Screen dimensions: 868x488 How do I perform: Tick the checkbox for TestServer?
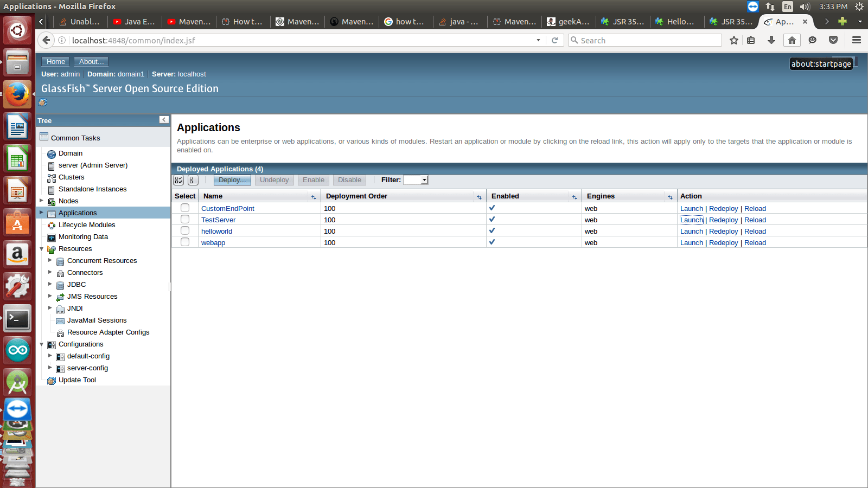coord(185,219)
